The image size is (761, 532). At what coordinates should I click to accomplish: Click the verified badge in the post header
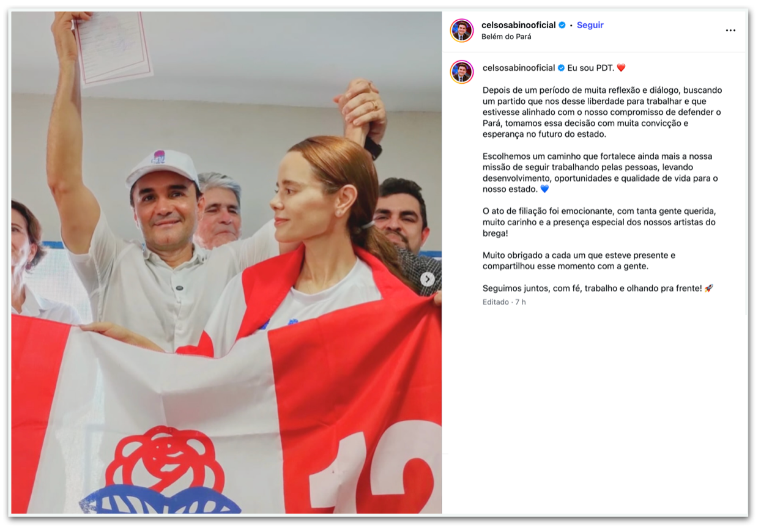pos(562,25)
